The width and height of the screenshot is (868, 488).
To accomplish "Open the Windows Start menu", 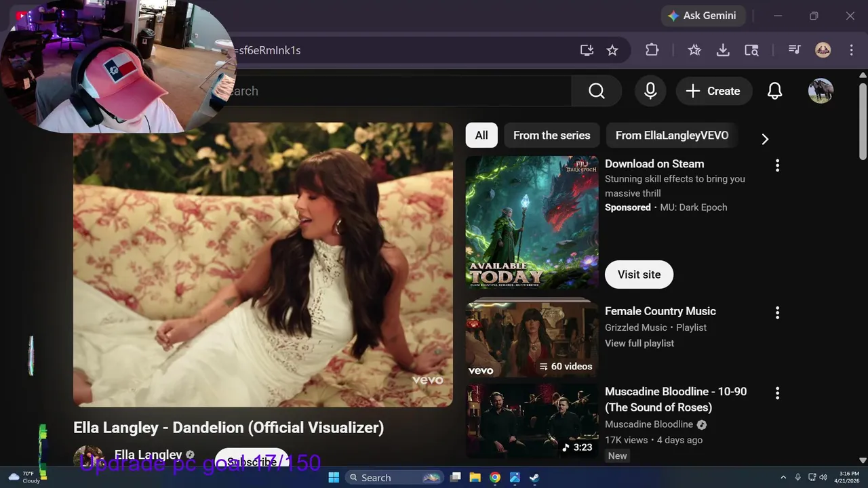I will [x=334, y=477].
